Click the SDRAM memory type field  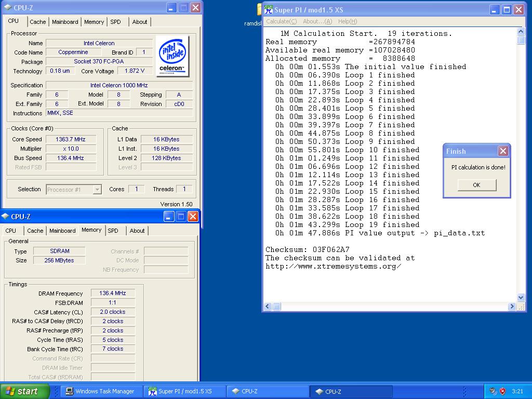click(x=59, y=251)
